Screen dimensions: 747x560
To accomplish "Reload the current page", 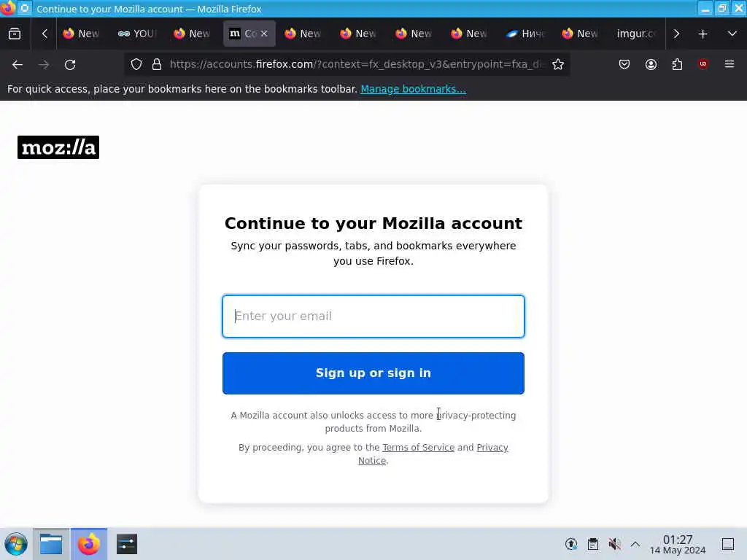I will [70, 64].
